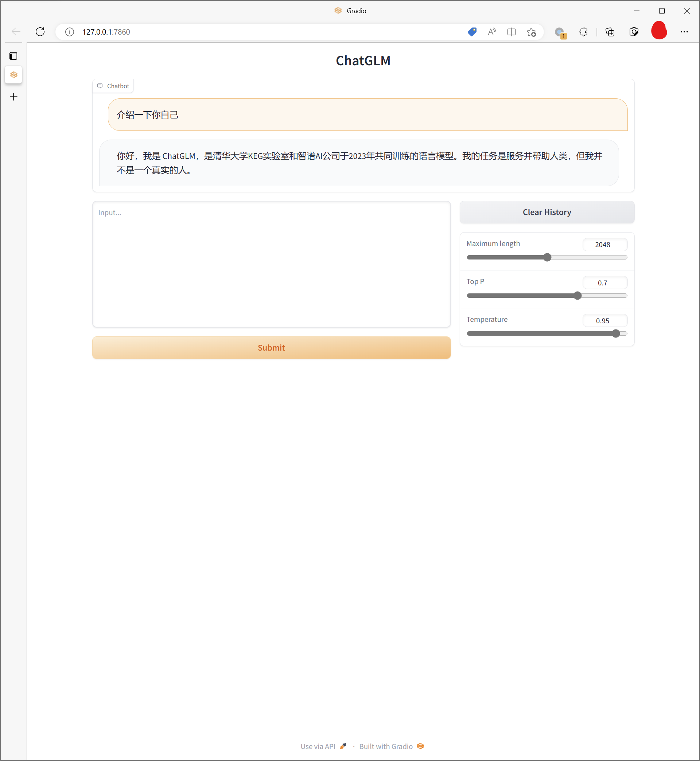Viewport: 700px width, 761px height.
Task: Click Gradio logo icon in footer
Action: [x=420, y=746]
